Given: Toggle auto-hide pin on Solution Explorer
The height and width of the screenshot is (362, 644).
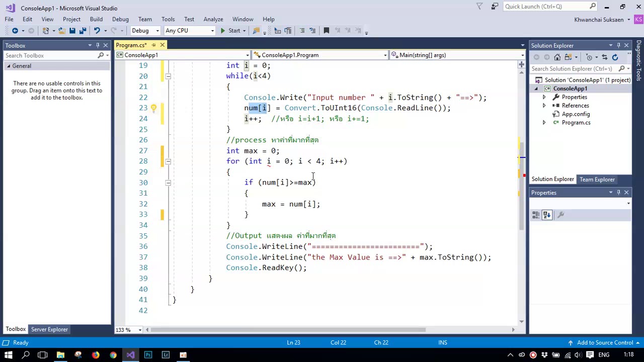Looking at the screenshot, I should pyautogui.click(x=618, y=45).
